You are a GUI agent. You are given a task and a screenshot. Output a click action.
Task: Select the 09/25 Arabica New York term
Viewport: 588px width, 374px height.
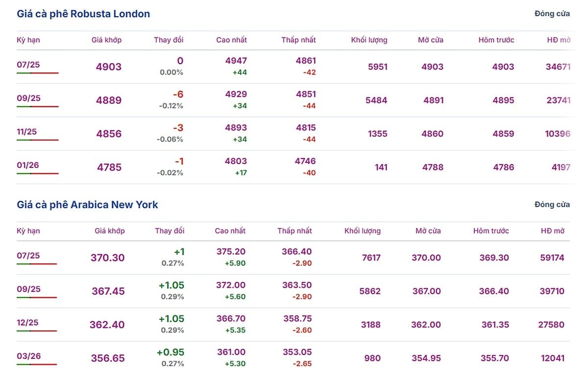(x=28, y=289)
